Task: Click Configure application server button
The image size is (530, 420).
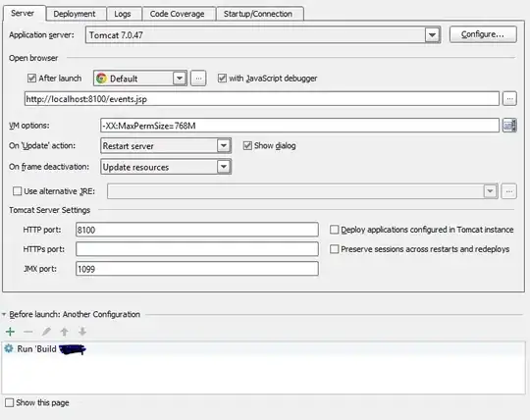Action: [x=483, y=34]
